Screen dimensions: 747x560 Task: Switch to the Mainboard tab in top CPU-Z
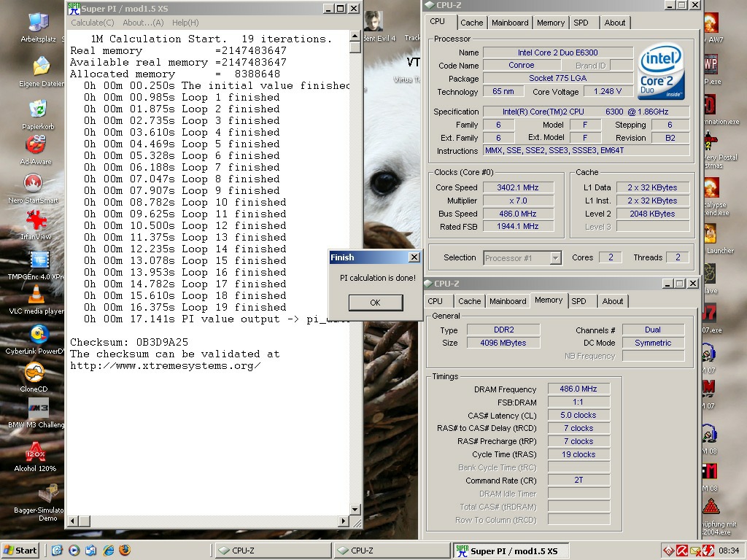click(510, 23)
